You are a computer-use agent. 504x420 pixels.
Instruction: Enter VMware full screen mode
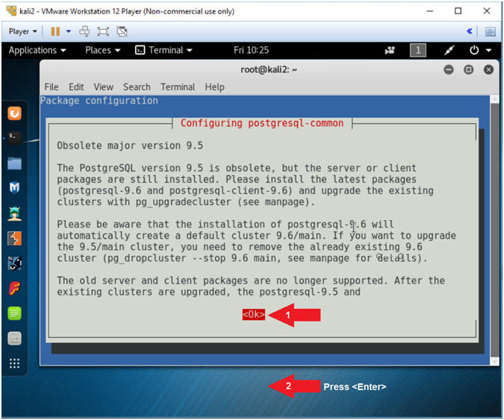click(103, 31)
